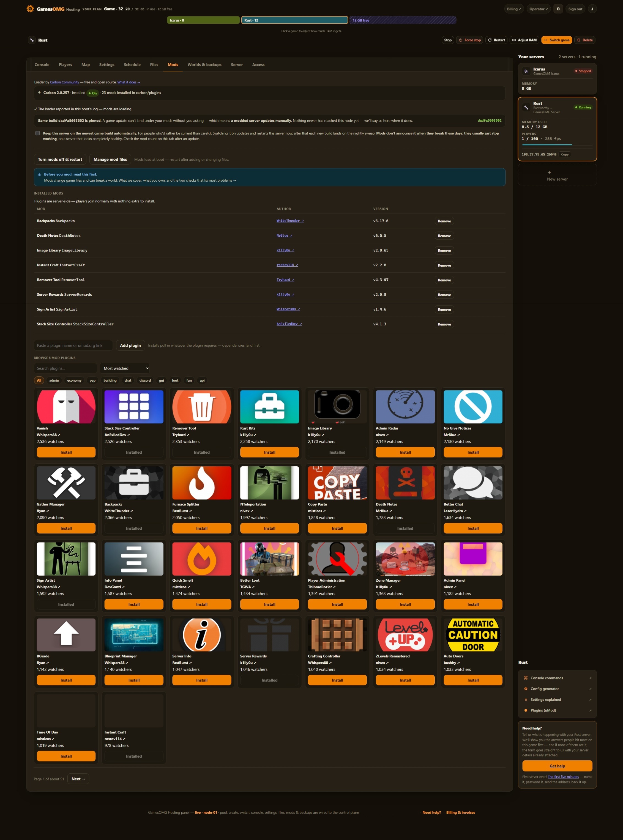Open the Players tab
The width and height of the screenshot is (623, 840).
pyautogui.click(x=65, y=64)
